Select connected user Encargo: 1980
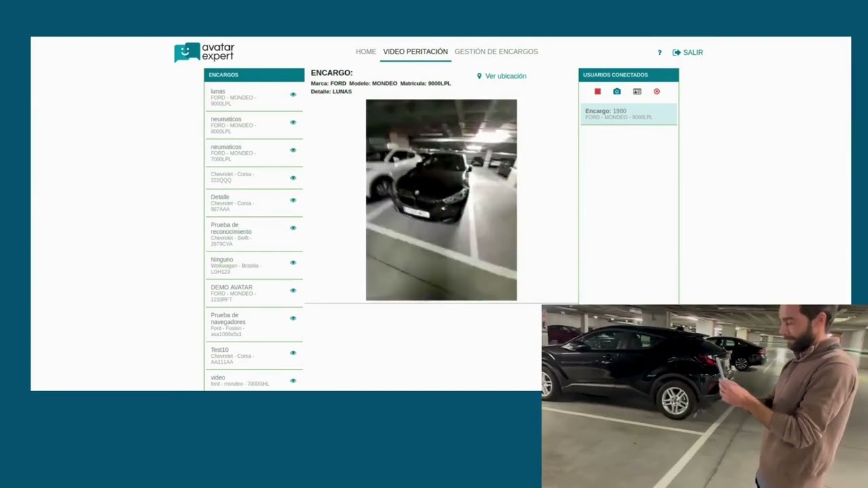The image size is (868, 488). click(x=629, y=114)
